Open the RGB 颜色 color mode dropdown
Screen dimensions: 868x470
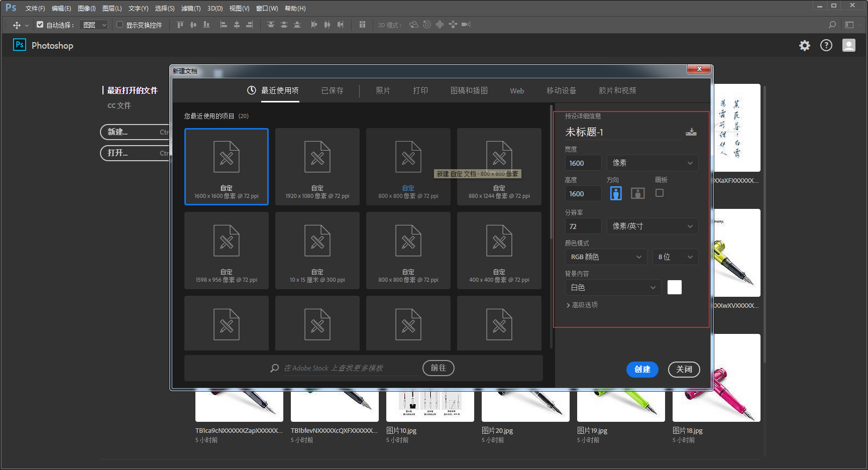pyautogui.click(x=606, y=257)
